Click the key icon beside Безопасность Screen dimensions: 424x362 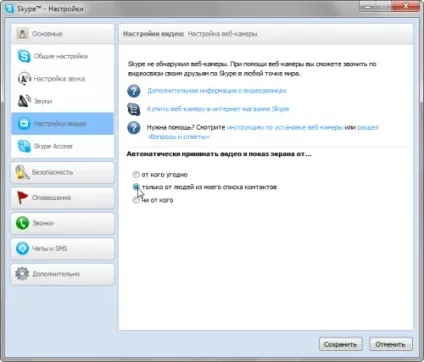click(x=22, y=172)
